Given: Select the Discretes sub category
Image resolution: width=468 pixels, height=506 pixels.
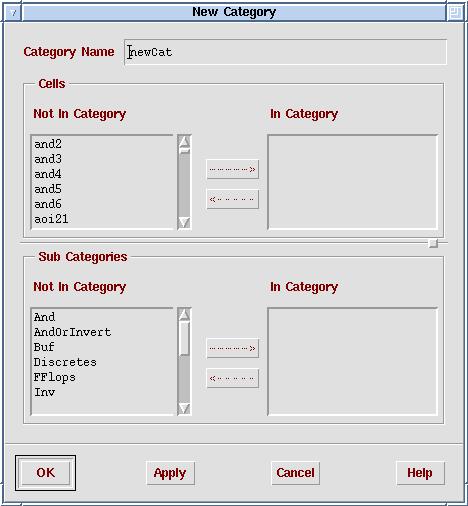Looking at the screenshot, I should 65,362.
